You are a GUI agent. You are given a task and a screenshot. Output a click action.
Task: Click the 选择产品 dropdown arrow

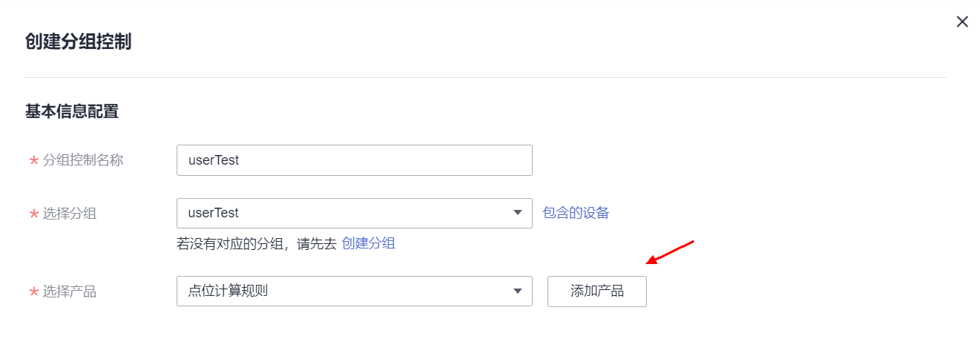(518, 292)
